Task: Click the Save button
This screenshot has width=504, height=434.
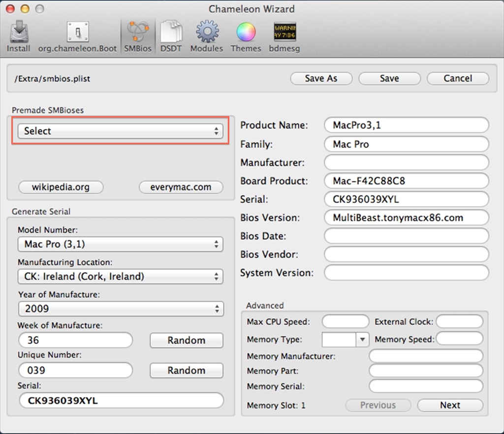Action: coord(390,78)
